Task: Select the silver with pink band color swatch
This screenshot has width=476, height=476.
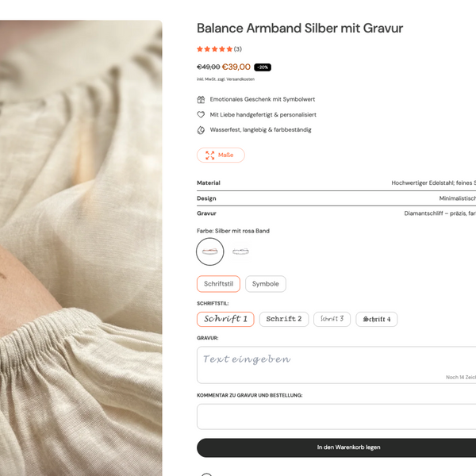Action: click(210, 252)
